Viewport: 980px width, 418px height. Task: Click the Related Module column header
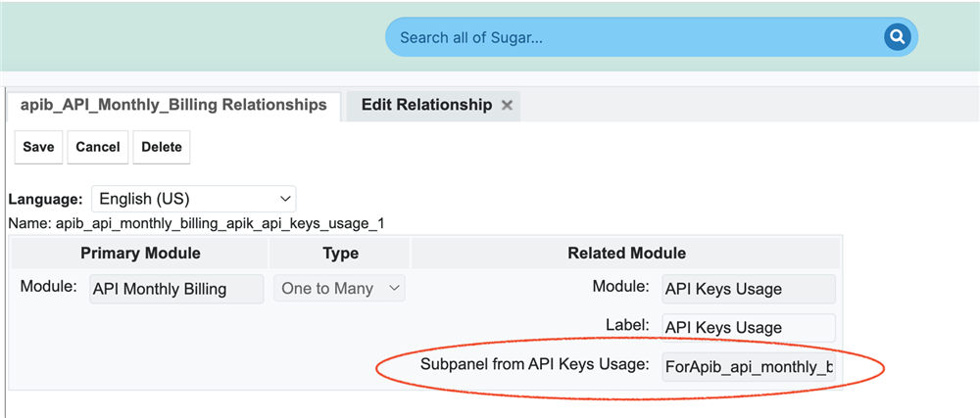[x=626, y=254]
